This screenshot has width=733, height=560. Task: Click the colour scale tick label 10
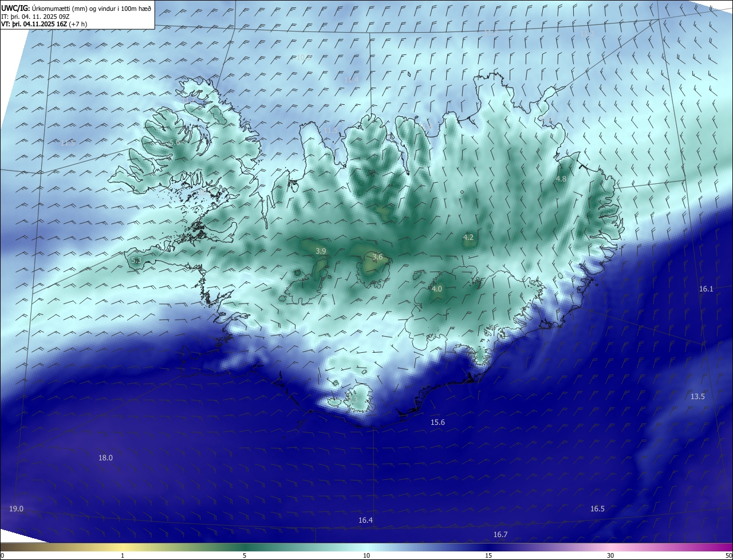coord(366,555)
